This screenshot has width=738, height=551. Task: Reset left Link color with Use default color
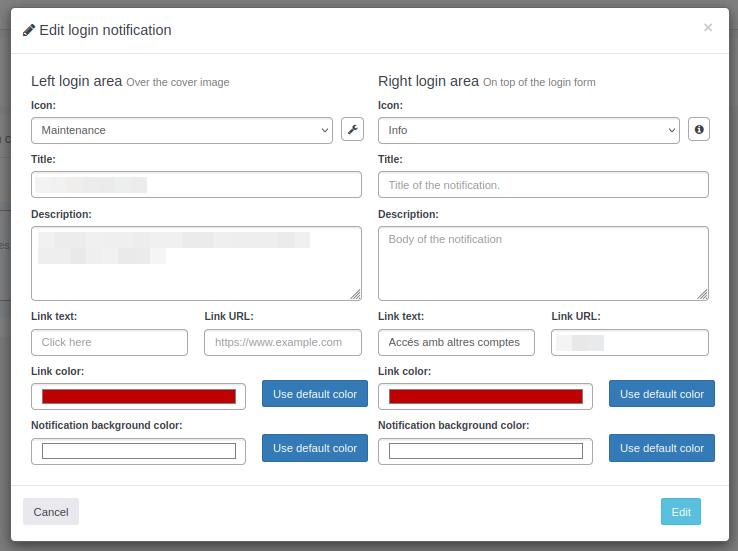point(315,394)
